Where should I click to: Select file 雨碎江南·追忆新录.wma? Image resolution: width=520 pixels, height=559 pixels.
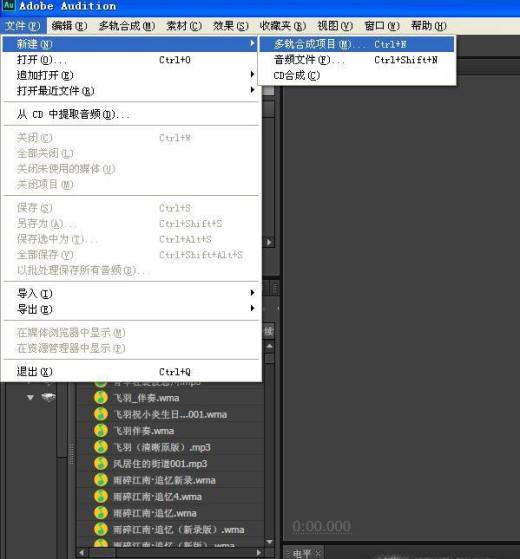point(164,480)
